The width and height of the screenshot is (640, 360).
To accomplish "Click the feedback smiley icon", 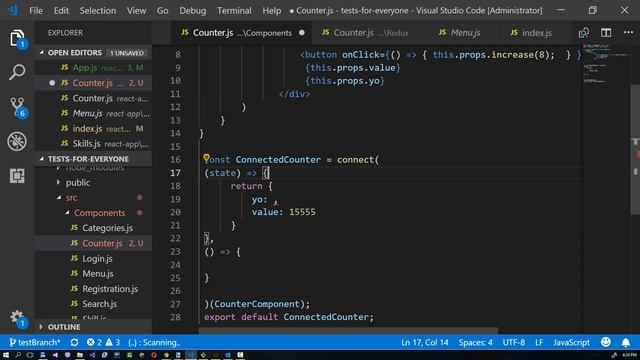I will click(606, 342).
